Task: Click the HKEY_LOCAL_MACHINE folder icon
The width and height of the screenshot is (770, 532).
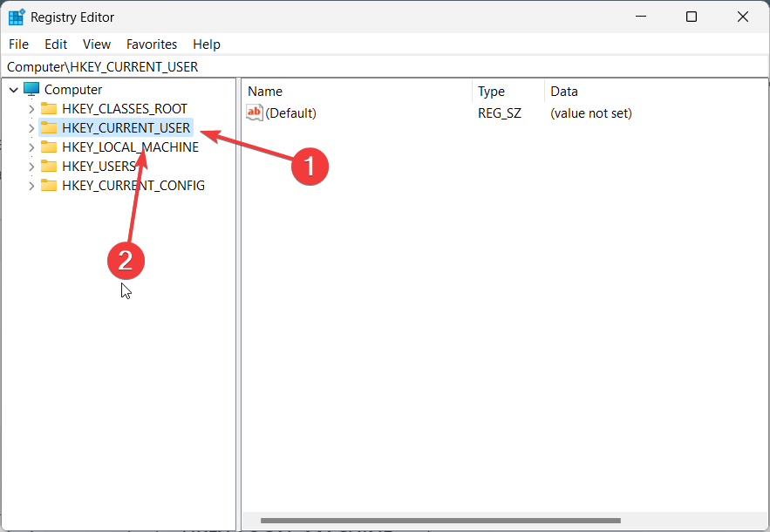Action: [49, 147]
